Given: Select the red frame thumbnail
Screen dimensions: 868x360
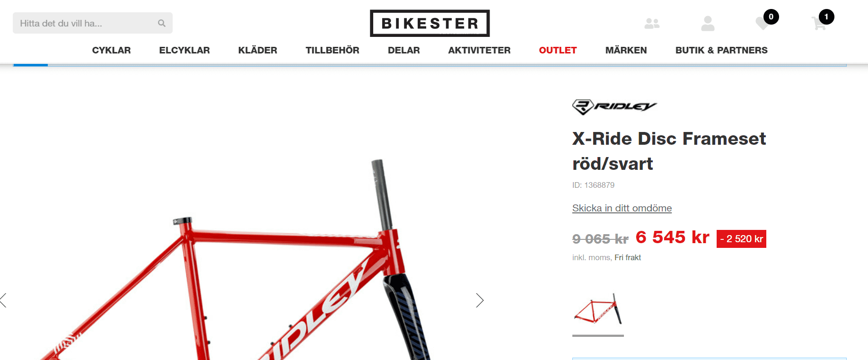Looking at the screenshot, I should (x=598, y=310).
